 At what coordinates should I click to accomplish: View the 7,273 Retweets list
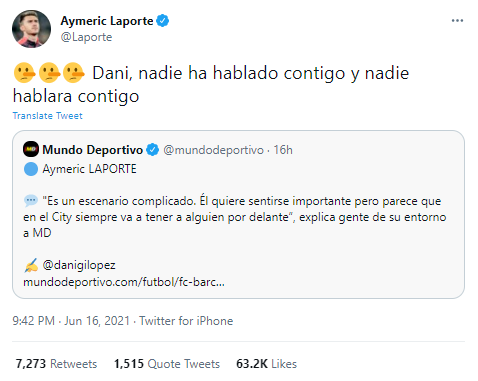tap(56, 364)
